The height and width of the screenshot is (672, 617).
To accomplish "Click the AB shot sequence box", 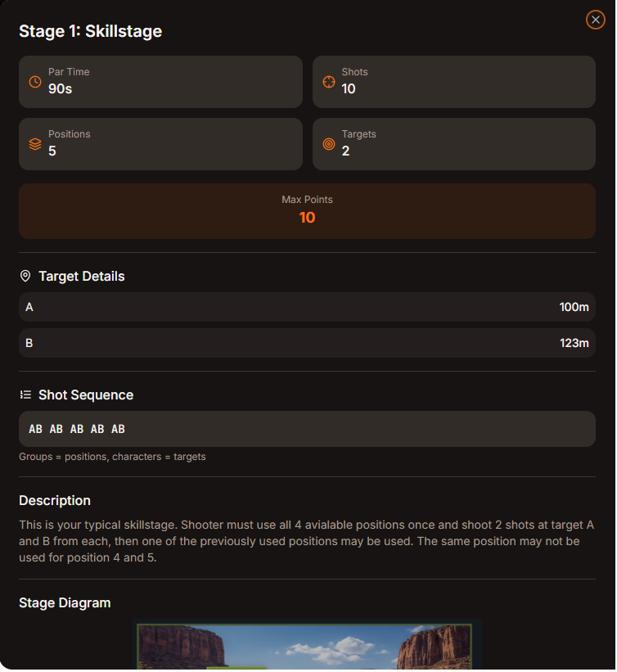I will click(307, 429).
